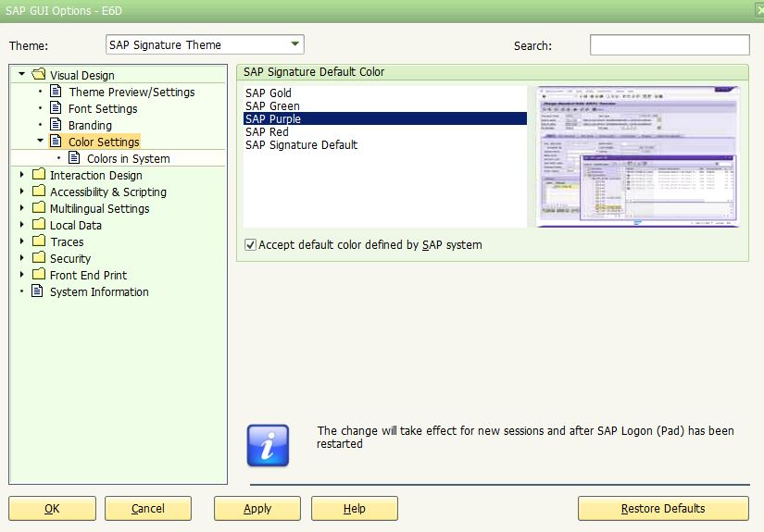Click the Cancel button
This screenshot has width=764, height=532.
[148, 509]
